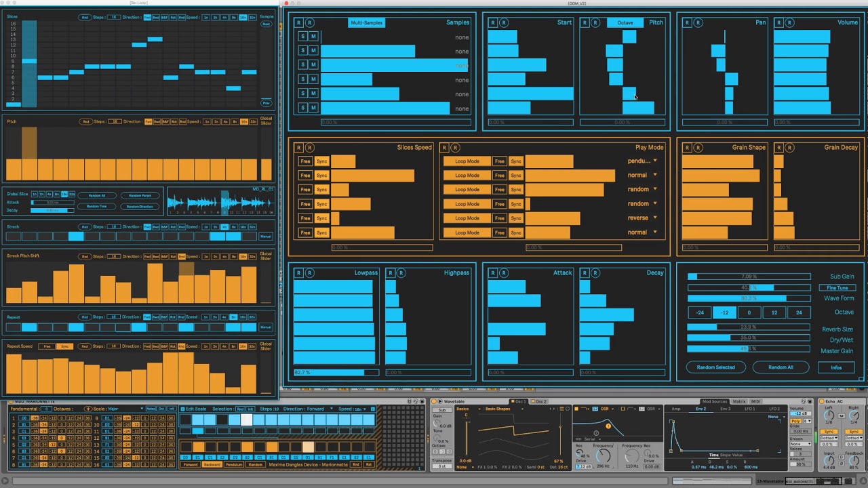This screenshot has width=868, height=488.
Task: Set Slices direction to Fwd
Action: click(148, 18)
